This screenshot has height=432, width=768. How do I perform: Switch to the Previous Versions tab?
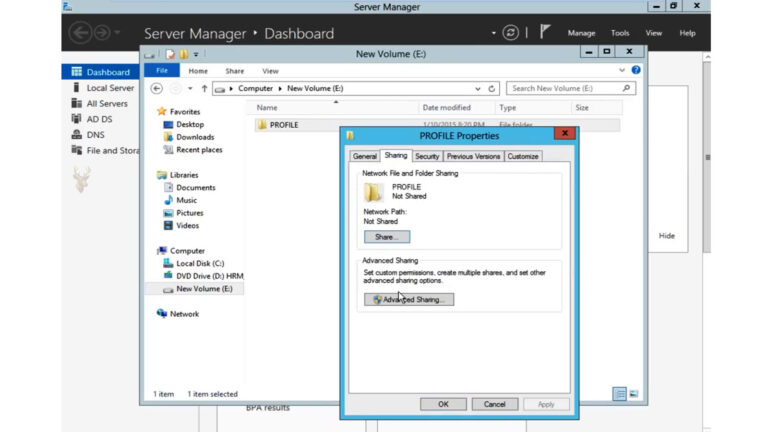473,156
